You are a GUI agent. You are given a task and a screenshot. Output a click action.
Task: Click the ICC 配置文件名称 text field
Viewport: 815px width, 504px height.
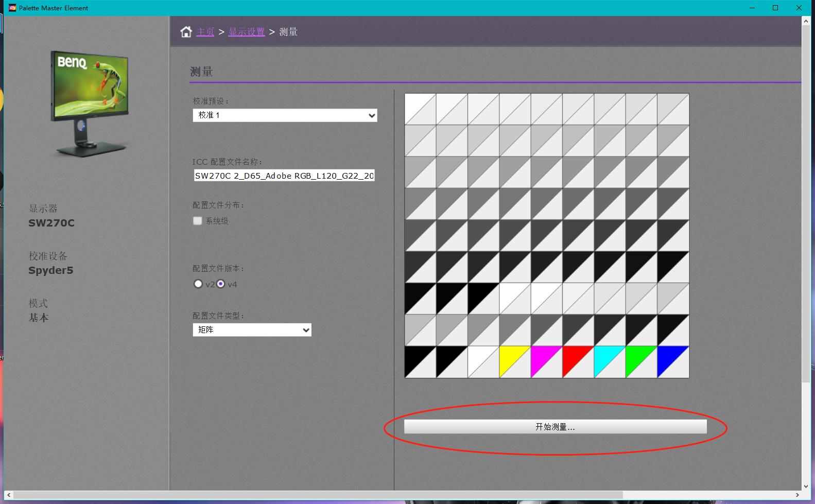284,176
